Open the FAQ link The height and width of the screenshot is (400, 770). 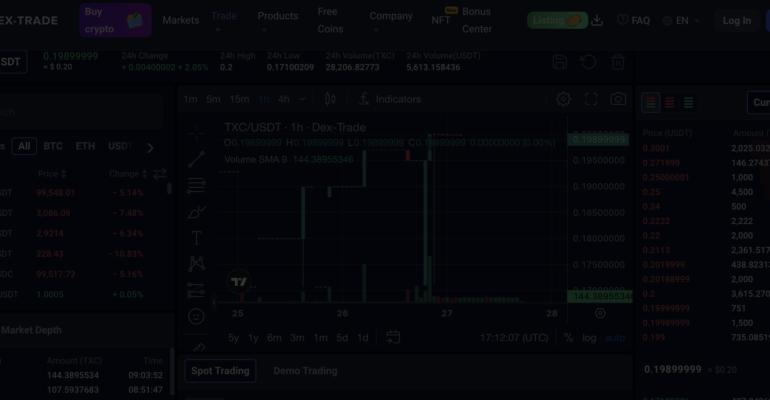click(x=633, y=20)
